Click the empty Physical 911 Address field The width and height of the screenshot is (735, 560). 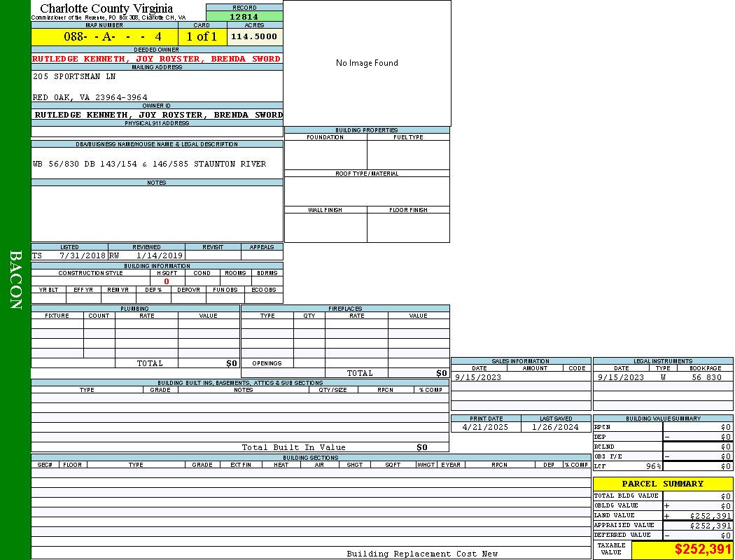point(157,132)
